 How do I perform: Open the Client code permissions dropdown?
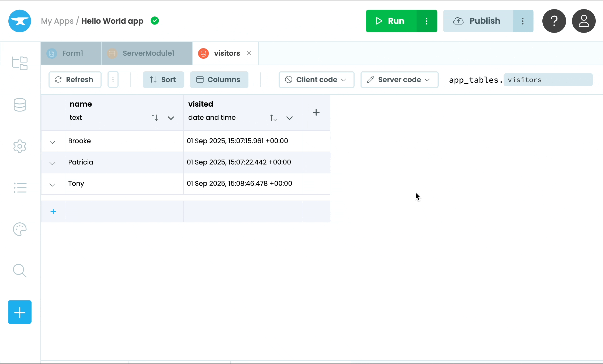(316, 79)
